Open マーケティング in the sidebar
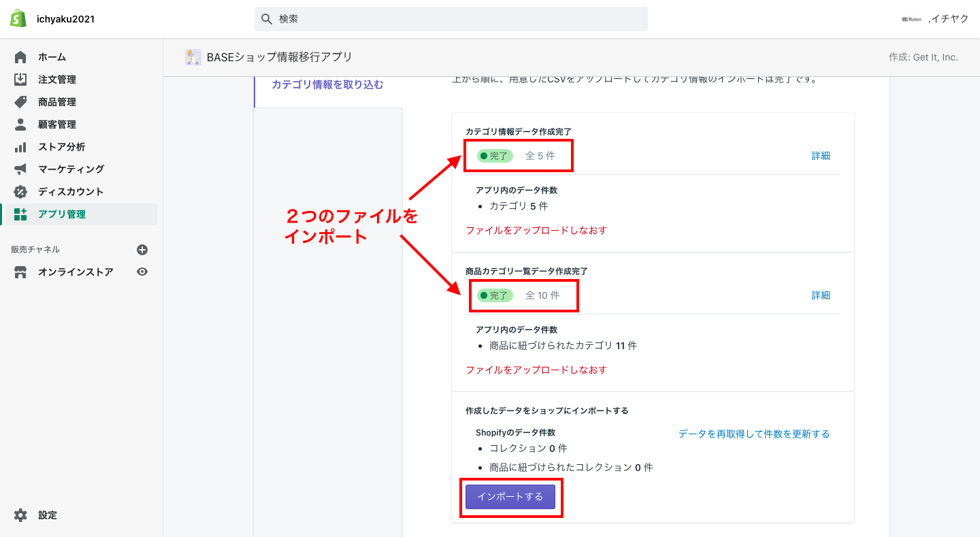Screen dimensions: 980x537 pos(71,169)
